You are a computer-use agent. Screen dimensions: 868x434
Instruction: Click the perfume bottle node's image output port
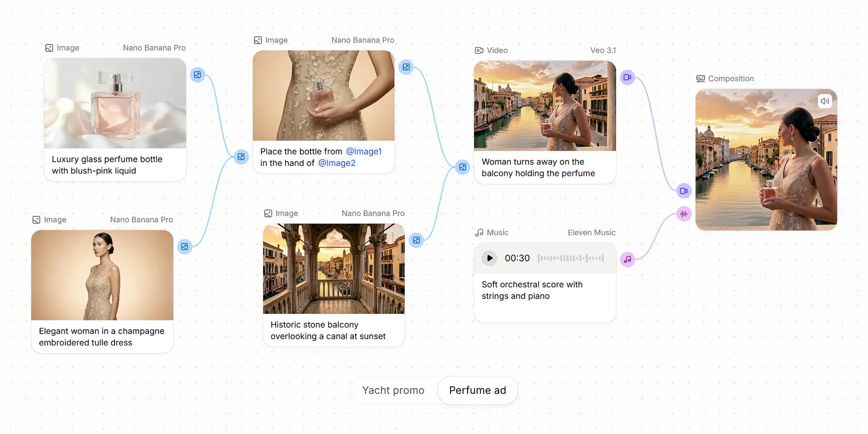tap(197, 75)
